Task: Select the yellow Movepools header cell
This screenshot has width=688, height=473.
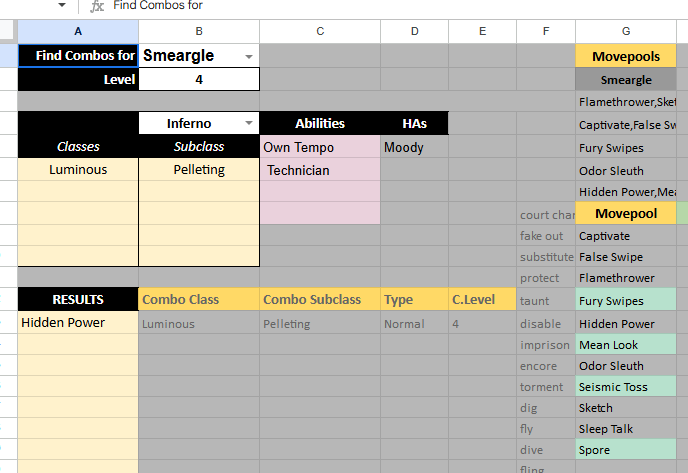Action: [x=626, y=57]
